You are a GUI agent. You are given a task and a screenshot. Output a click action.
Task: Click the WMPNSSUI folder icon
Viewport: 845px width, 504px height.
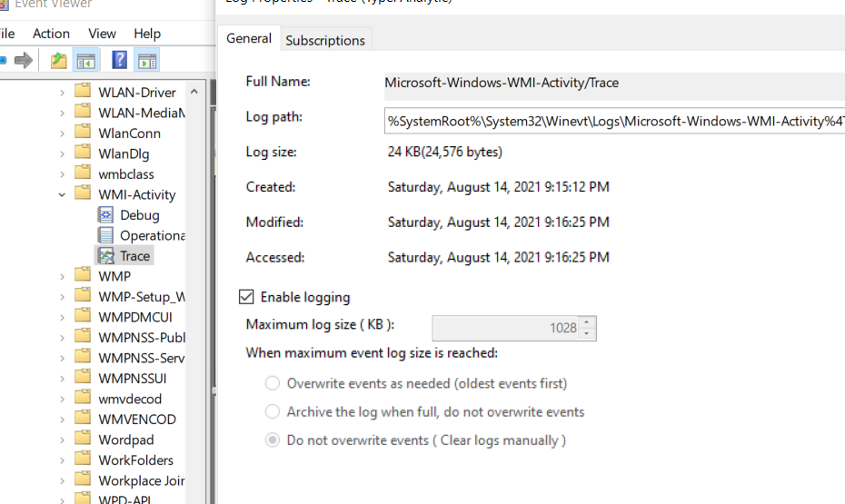tap(83, 378)
